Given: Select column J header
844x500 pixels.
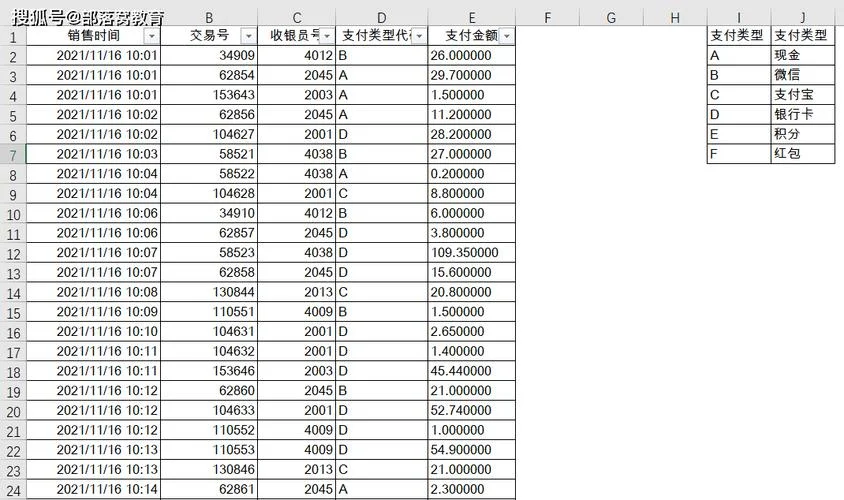Looking at the screenshot, I should click(803, 18).
